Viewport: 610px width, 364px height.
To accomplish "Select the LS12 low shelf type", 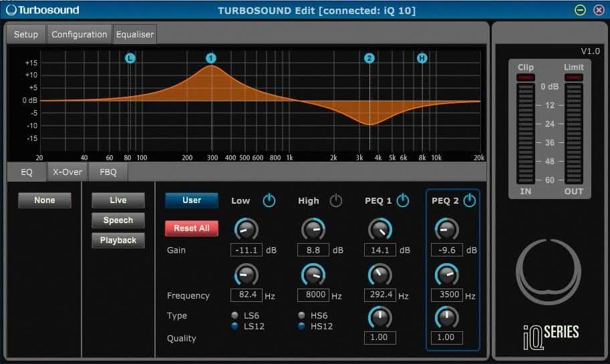I will [235, 326].
